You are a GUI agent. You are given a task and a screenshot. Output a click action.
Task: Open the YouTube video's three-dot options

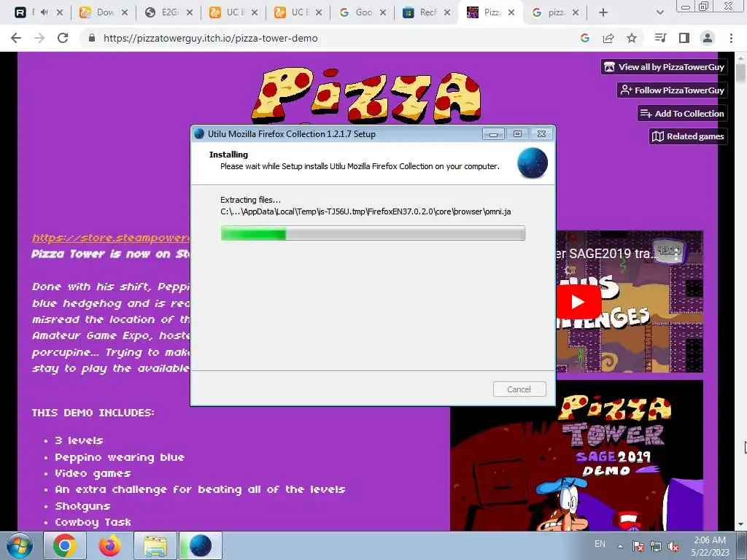tap(676, 253)
